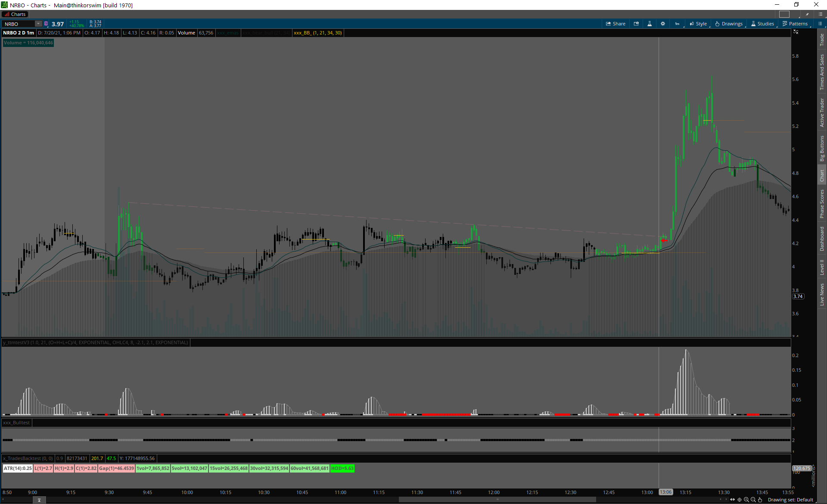Image resolution: width=827 pixels, height=504 pixels.
Task: Click the zoom out magnifier icon
Action: tap(753, 500)
